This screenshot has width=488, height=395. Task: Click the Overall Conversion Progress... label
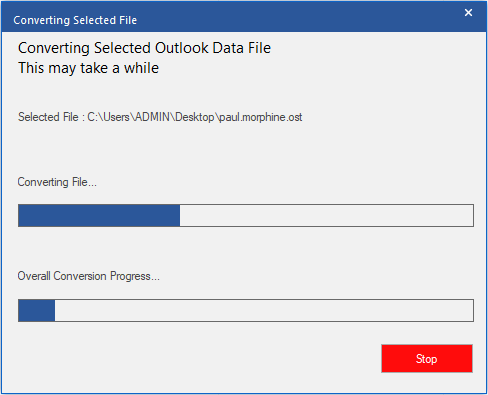[x=88, y=276]
